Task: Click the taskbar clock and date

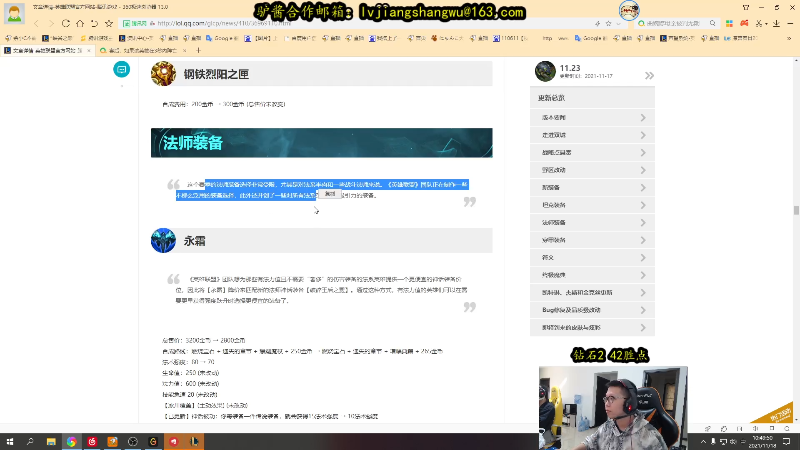Action: (x=763, y=442)
